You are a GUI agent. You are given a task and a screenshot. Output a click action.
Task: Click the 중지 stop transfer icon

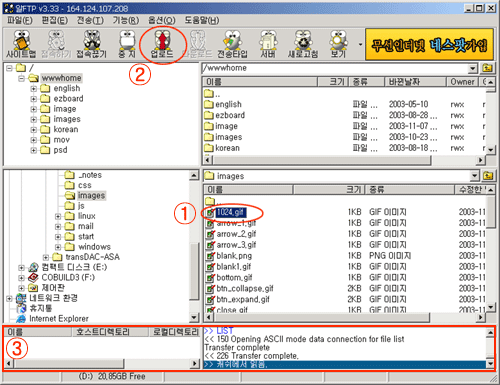127,44
